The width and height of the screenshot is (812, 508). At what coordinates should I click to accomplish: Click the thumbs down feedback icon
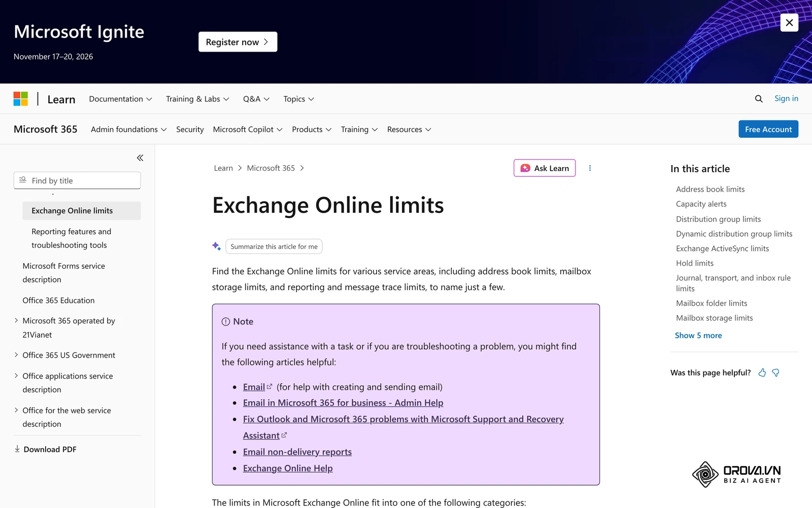tap(775, 373)
